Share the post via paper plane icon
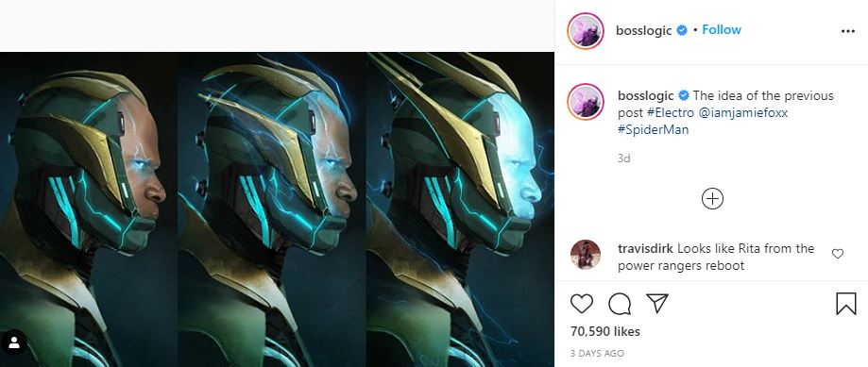This screenshot has width=868, height=367. click(x=657, y=304)
